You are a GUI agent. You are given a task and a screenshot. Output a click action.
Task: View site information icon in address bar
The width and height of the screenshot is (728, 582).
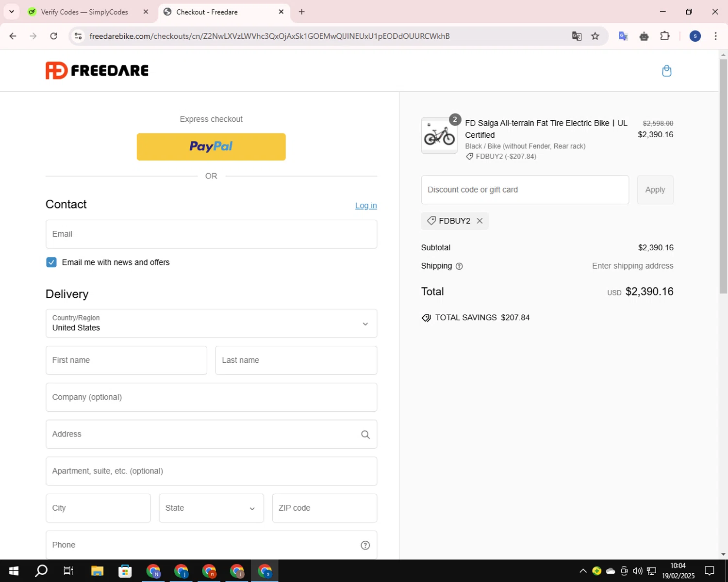(x=78, y=36)
